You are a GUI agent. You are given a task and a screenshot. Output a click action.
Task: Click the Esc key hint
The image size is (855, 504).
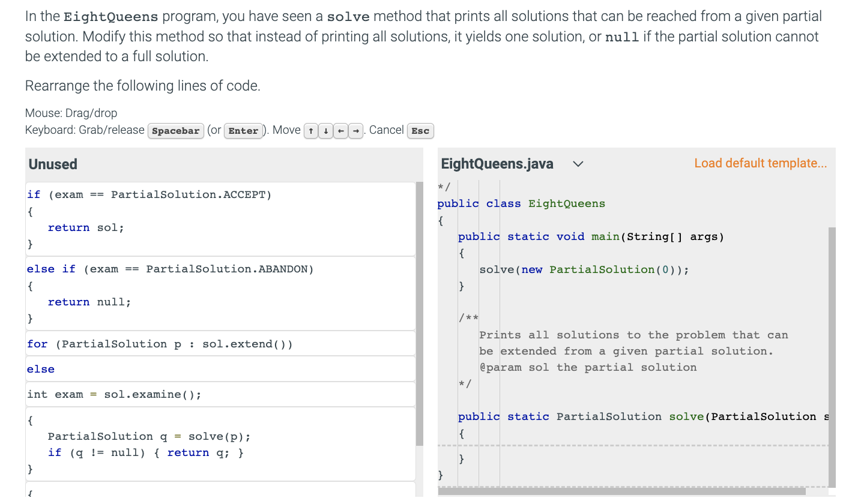(x=420, y=131)
